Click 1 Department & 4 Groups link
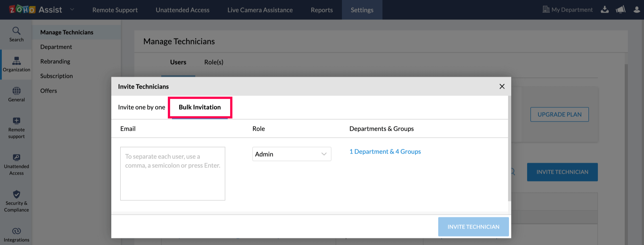The height and width of the screenshot is (245, 644). (385, 151)
